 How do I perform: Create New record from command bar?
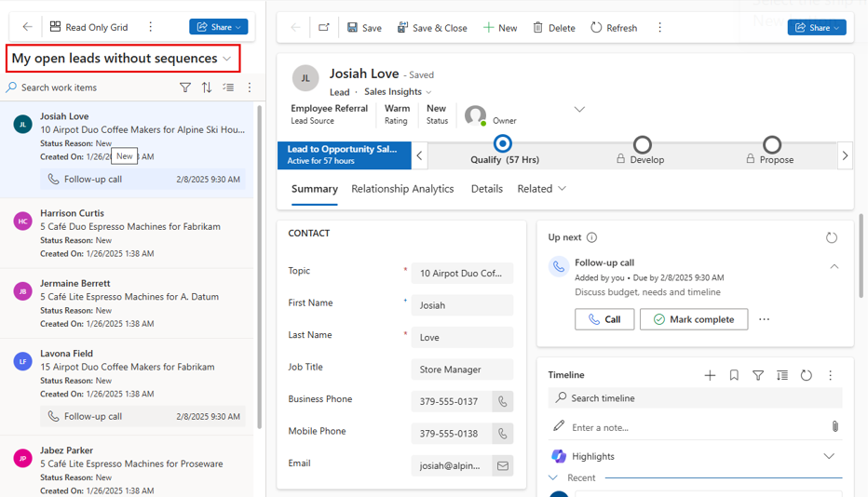[500, 28]
